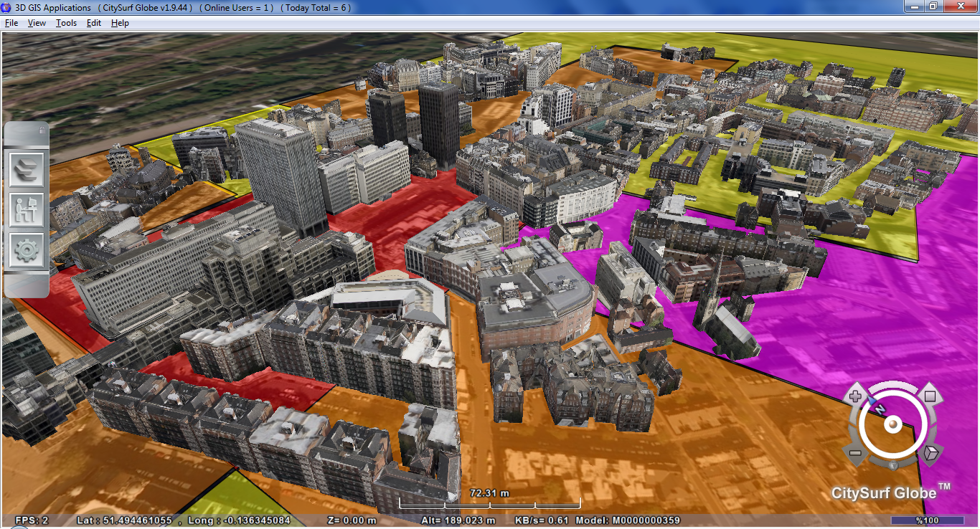
Task: Open the layers panel from the sidebar
Action: 27,170
